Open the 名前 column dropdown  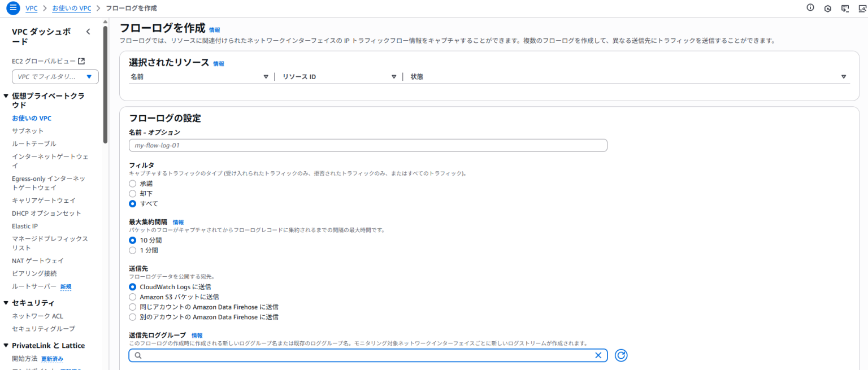[x=266, y=76]
